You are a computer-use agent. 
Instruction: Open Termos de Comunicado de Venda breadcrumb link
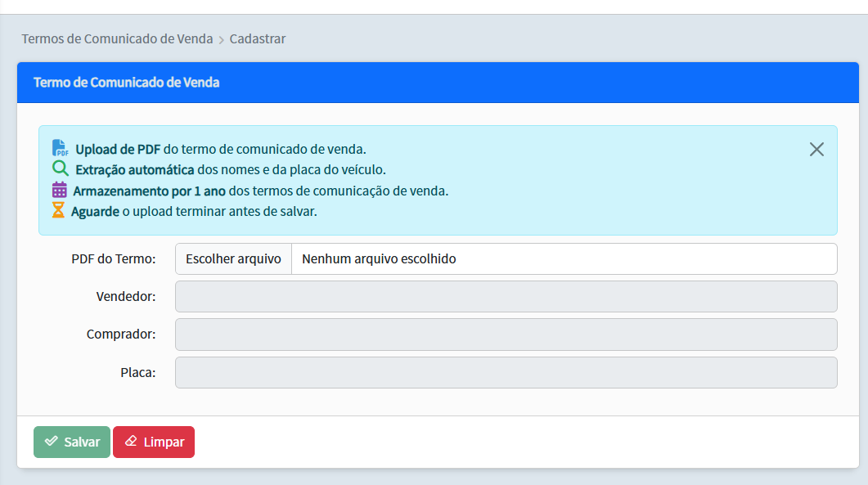(x=117, y=38)
